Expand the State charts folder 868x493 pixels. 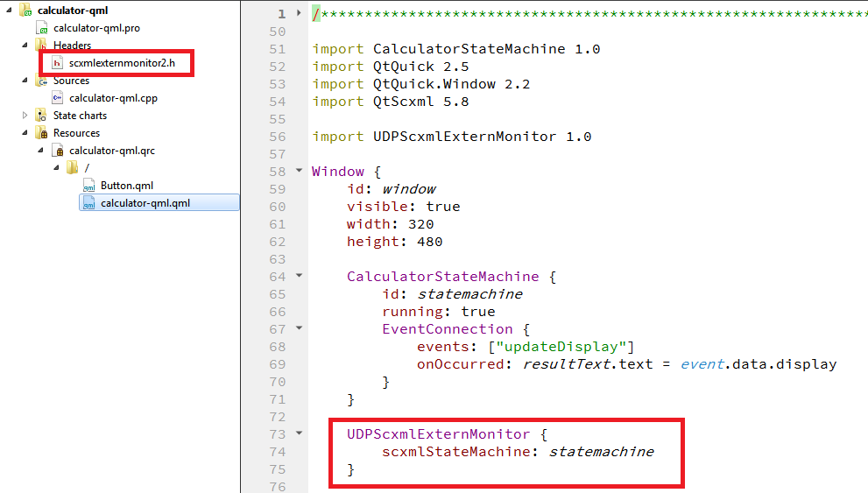tap(25, 115)
